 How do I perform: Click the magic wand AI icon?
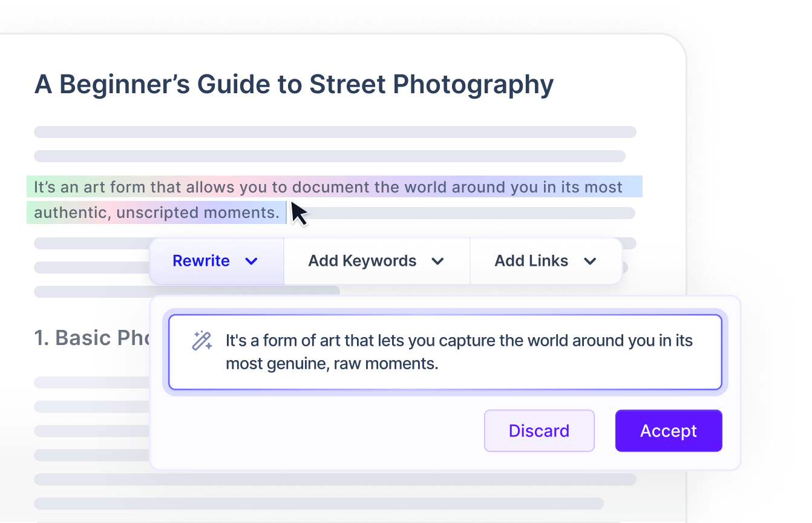point(201,341)
